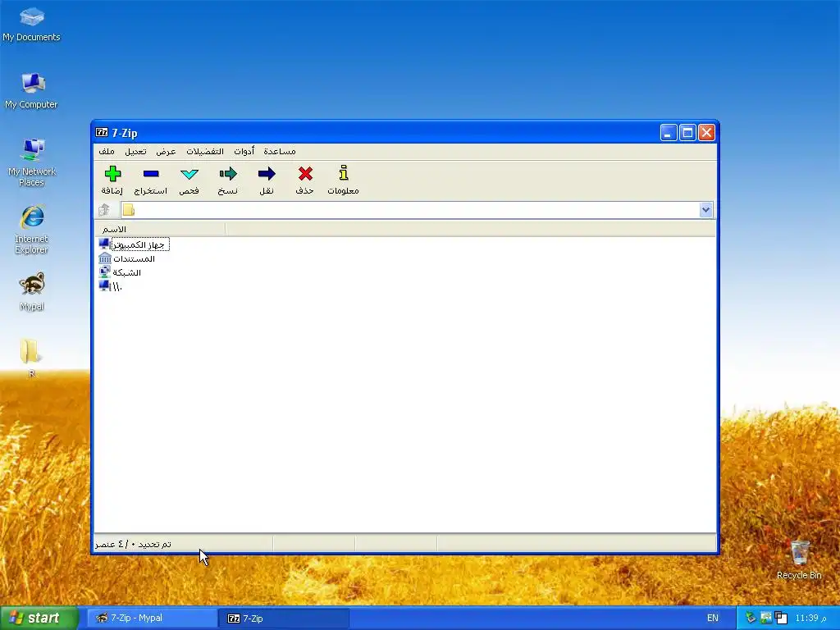This screenshot has height=630, width=840.
Task: Click the Windows start button
Action: coord(39,618)
